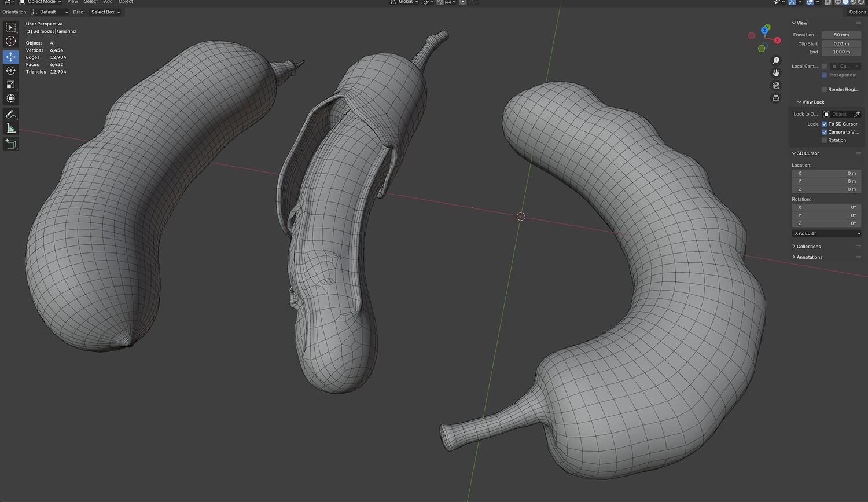This screenshot has height=502, width=868.
Task: Expand the Annotations panel
Action: click(807, 257)
